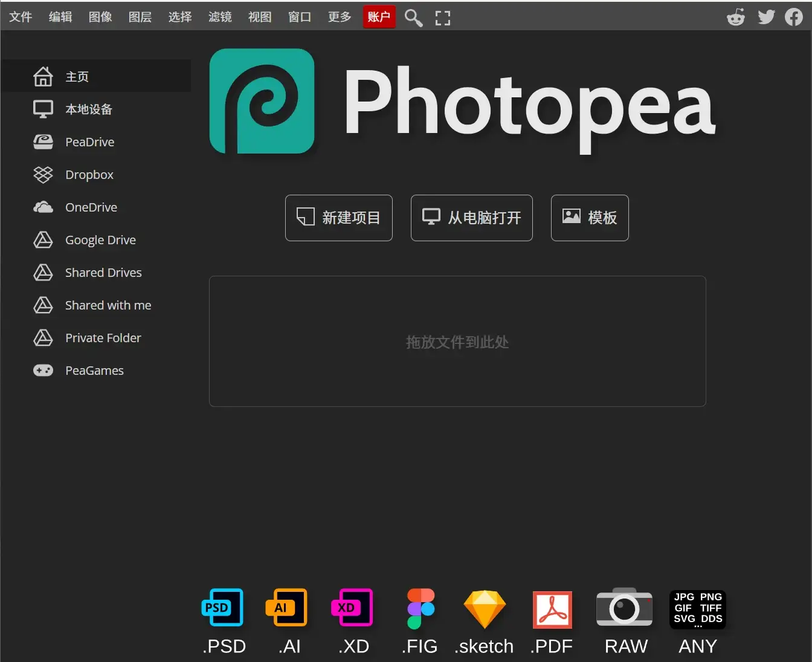
Task: Click the Google Drive triangle icon
Action: (43, 240)
